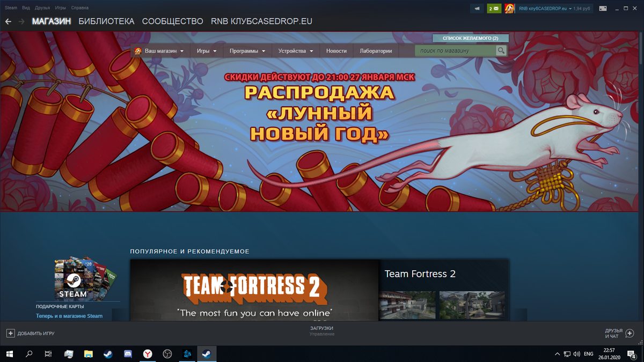Open the green inbox notifications envelope
This screenshot has height=362, width=644.
coord(494,9)
